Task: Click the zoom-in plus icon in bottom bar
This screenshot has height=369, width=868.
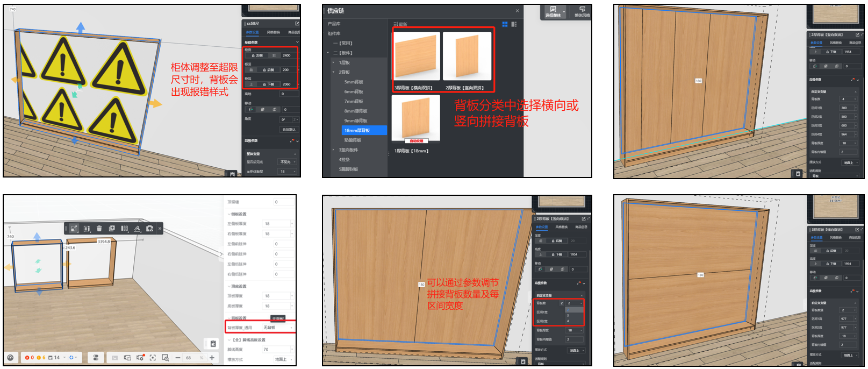Action: click(x=212, y=358)
